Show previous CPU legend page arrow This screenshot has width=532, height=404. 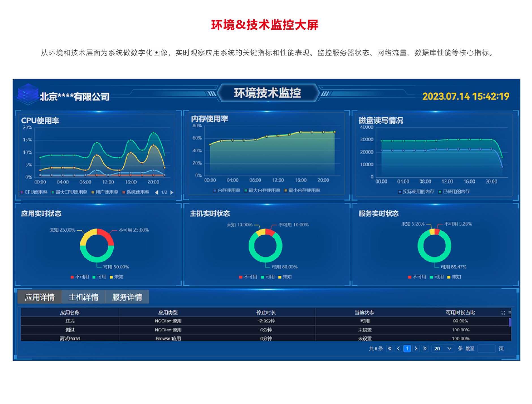point(156,193)
